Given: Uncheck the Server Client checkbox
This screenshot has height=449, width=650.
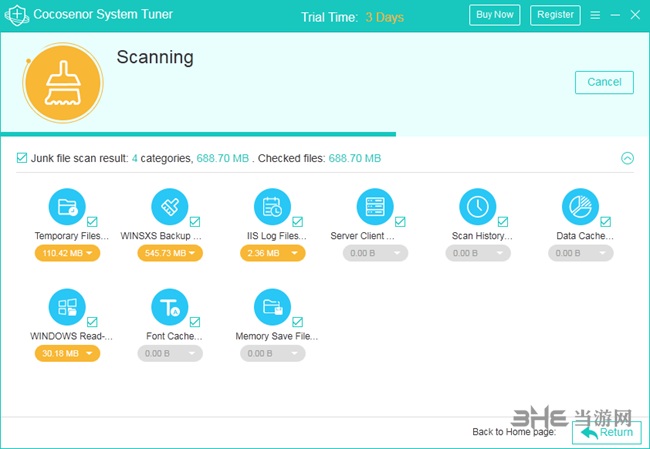Looking at the screenshot, I should pyautogui.click(x=400, y=222).
